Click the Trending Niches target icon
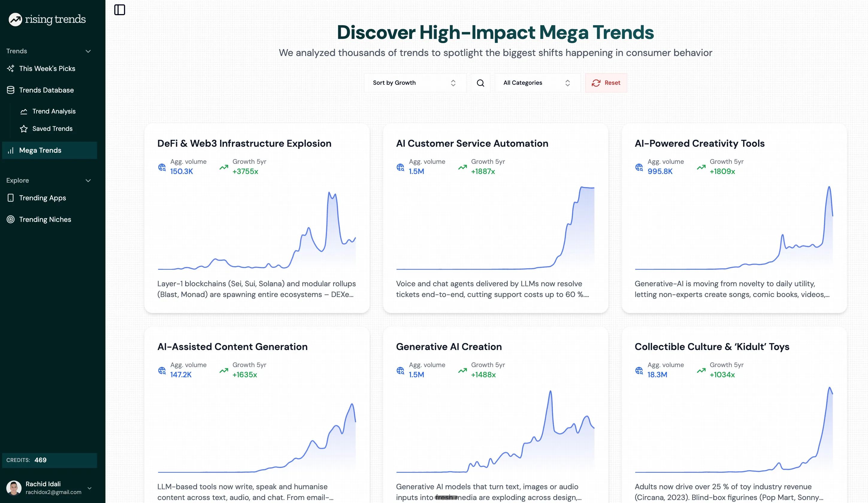868x503 pixels. pos(10,219)
